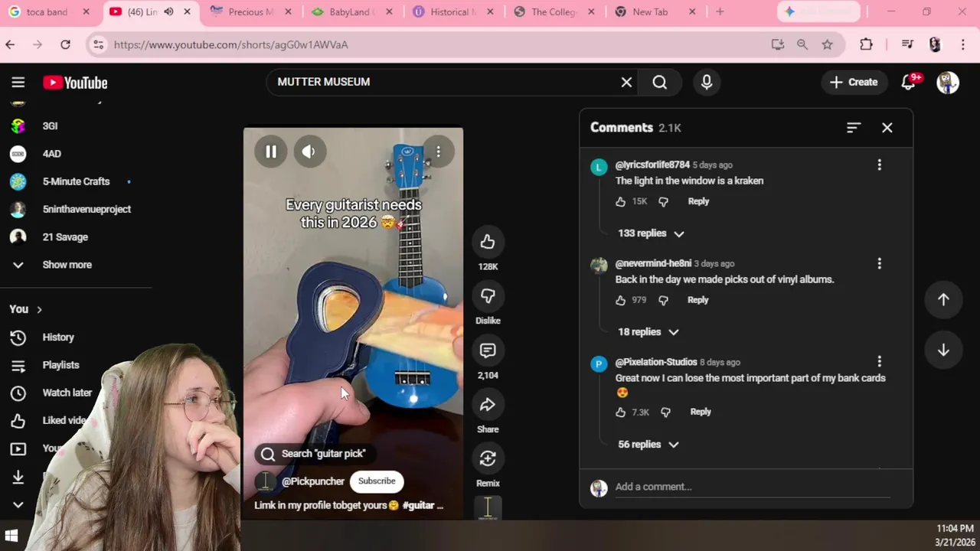Go to the previous Short arrow
This screenshot has height=551, width=980.
pyautogui.click(x=943, y=300)
